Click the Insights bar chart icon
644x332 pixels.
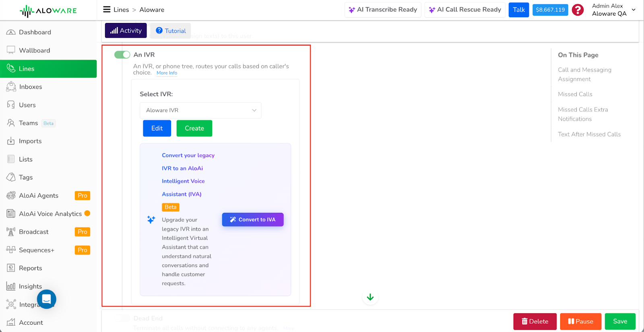pyautogui.click(x=11, y=286)
